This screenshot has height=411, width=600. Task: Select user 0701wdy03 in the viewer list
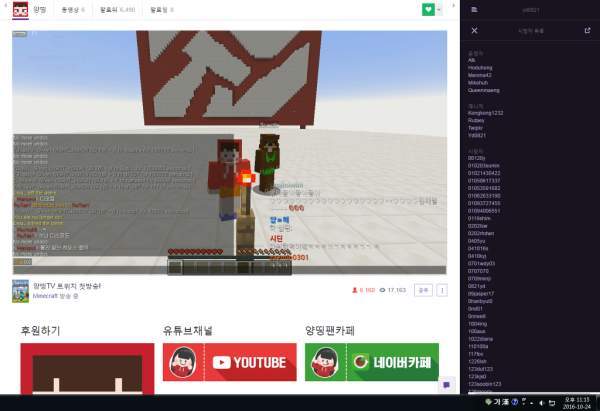click(481, 263)
